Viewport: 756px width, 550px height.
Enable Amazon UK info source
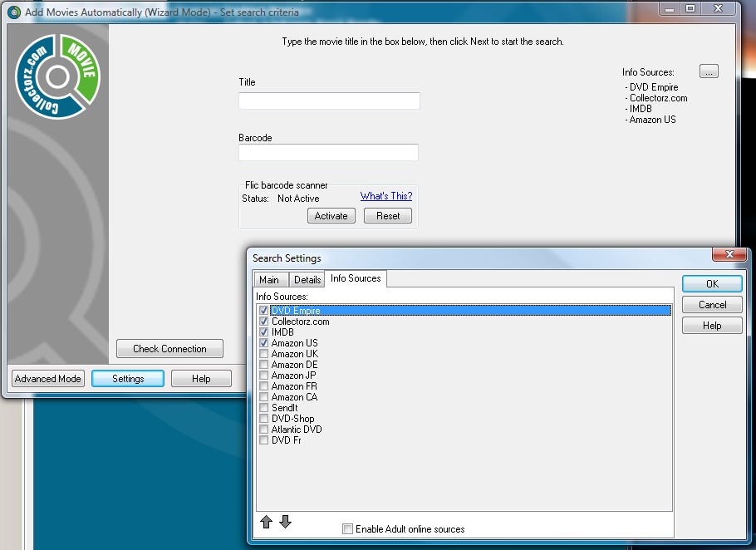pos(263,353)
